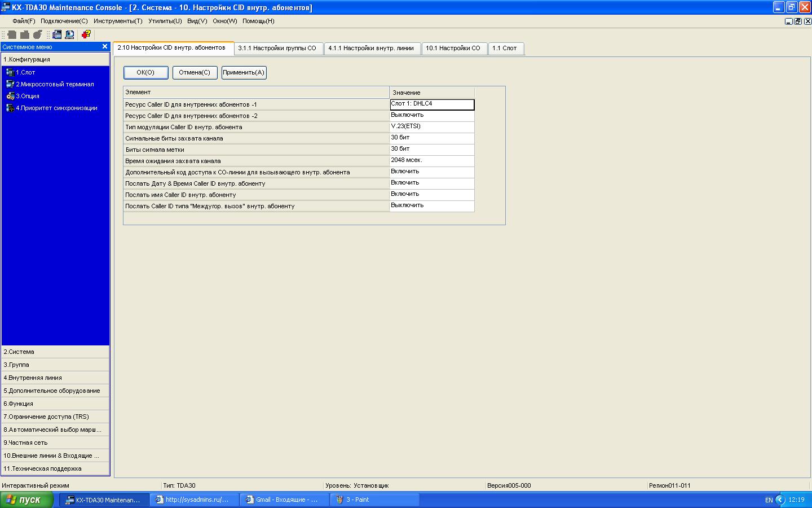Image resolution: width=812 pixels, height=508 pixels.
Task: Click the first grayed-out toolbar file icon
Action: [x=12, y=34]
